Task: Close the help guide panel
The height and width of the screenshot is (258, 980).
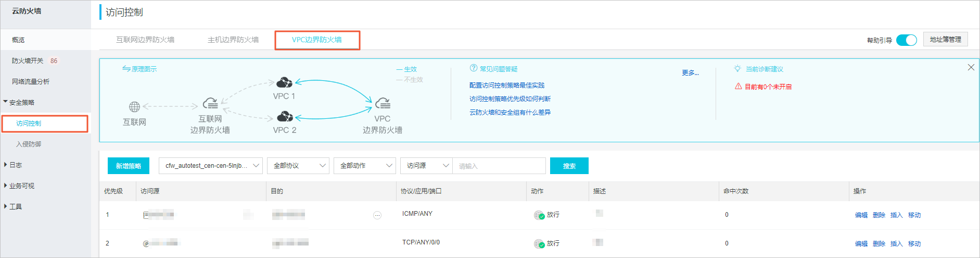Action: (971, 67)
